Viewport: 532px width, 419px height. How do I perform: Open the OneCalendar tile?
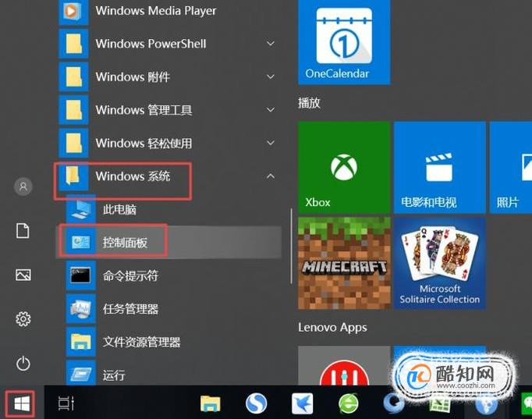pos(344,42)
